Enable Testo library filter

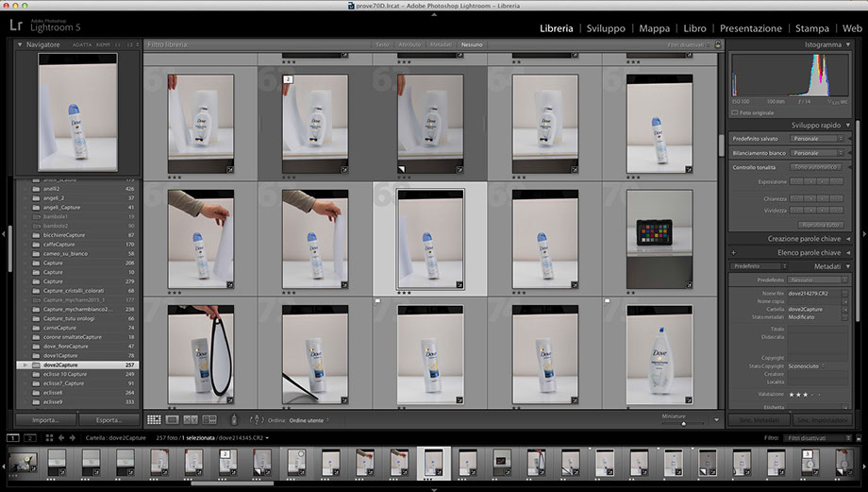point(382,45)
